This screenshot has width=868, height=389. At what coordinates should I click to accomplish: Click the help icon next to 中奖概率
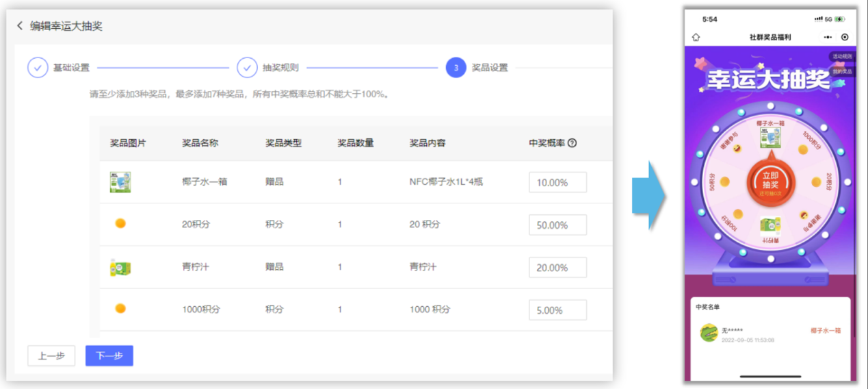tap(573, 143)
